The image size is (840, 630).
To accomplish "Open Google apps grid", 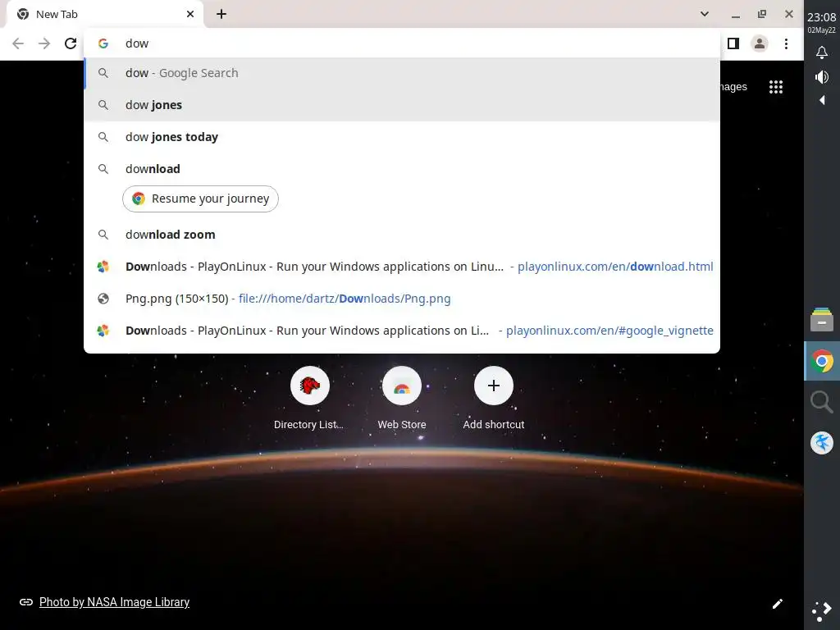I will coord(776,87).
